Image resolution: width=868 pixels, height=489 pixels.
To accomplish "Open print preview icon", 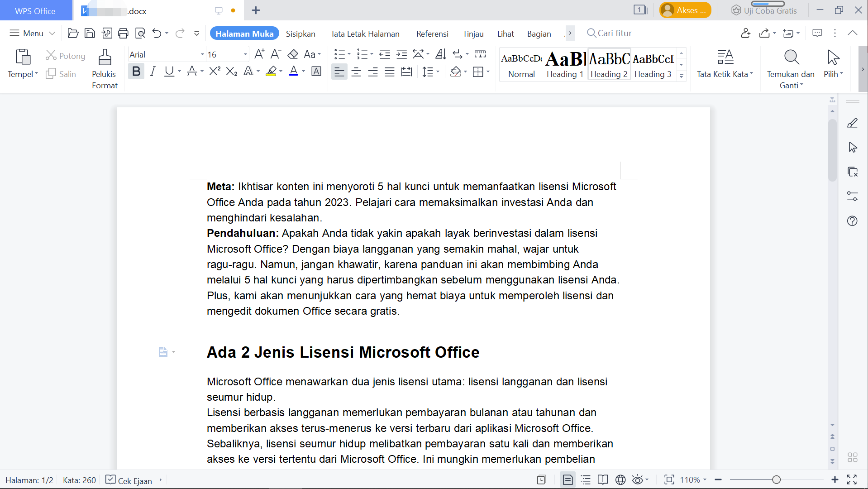I will point(140,33).
